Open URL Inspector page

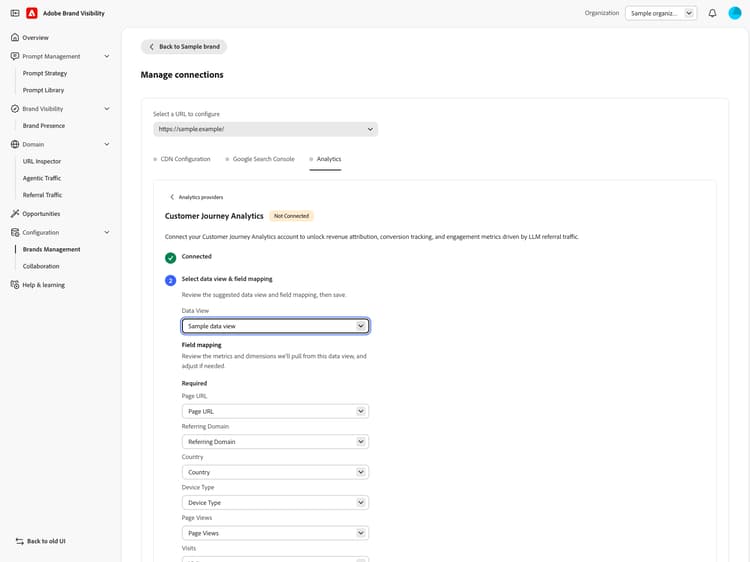pyautogui.click(x=42, y=161)
